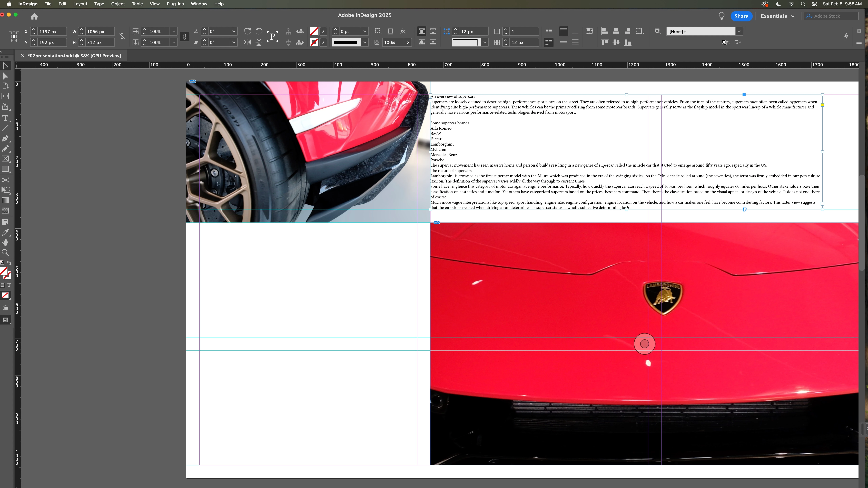Open the stroke weight 0 pt dropdown
Image resolution: width=868 pixels, height=488 pixels.
(365, 31)
